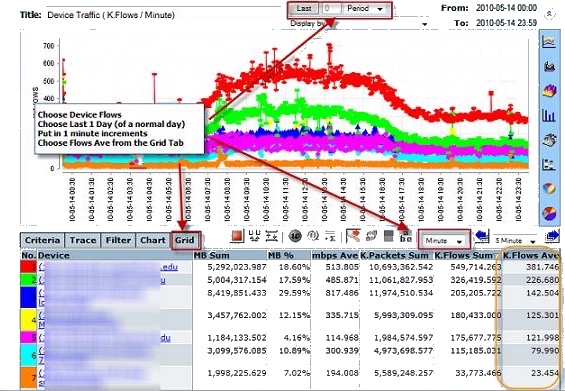Open the Display by dropdown
Image resolution: width=565 pixels, height=391 pixels.
pos(360,24)
